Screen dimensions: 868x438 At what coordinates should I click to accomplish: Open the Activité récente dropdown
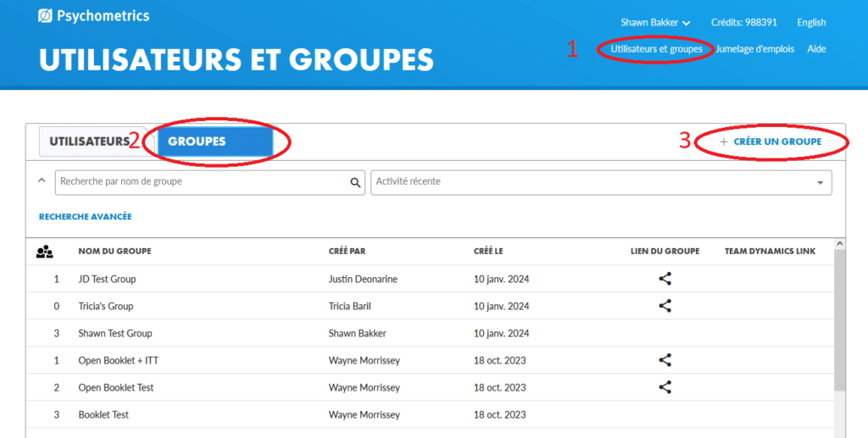coord(600,182)
